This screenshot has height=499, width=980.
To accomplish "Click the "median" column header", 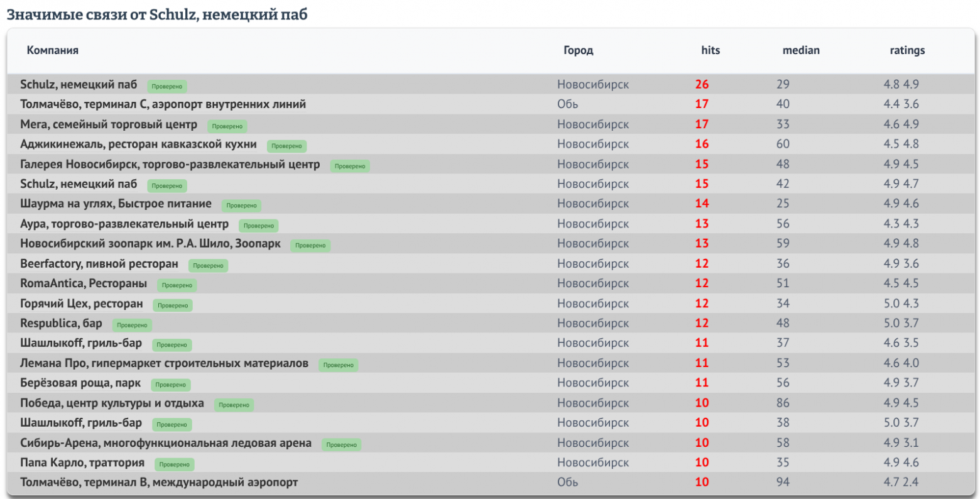I will pos(801,50).
